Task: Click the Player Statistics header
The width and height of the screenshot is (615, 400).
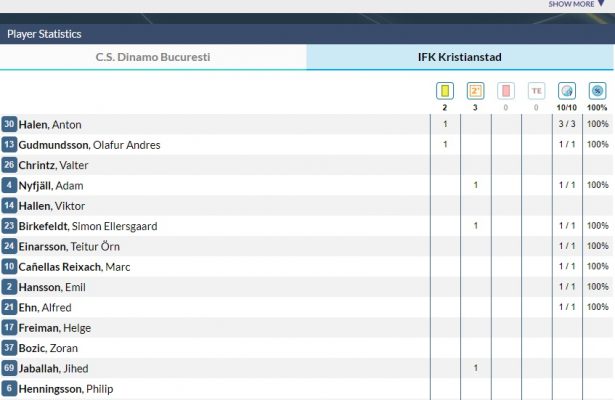Action: click(x=44, y=34)
